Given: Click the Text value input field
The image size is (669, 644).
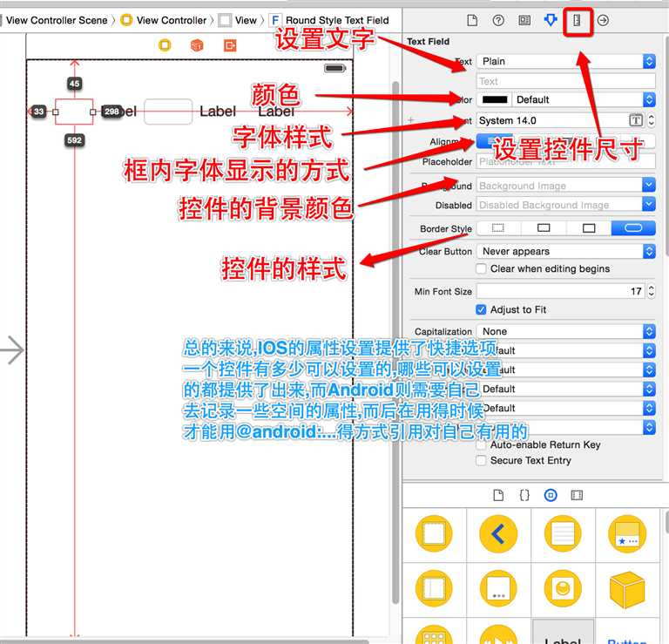Looking at the screenshot, I should 565,81.
